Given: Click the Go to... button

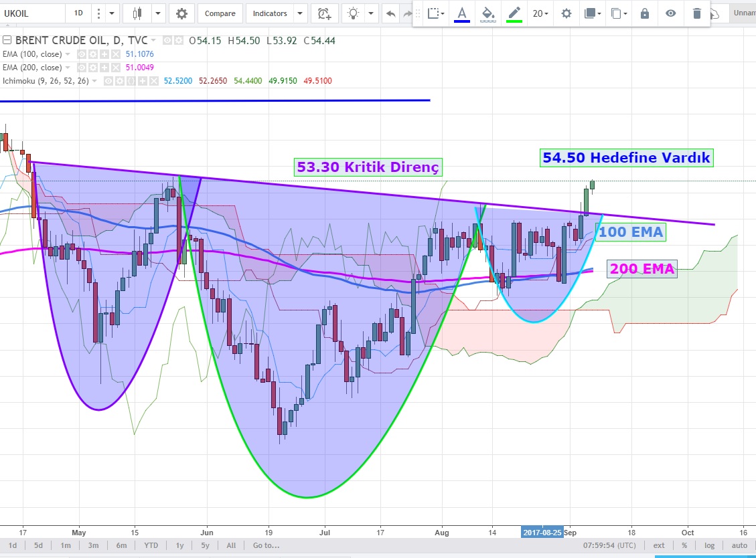Looking at the screenshot, I should [x=266, y=546].
